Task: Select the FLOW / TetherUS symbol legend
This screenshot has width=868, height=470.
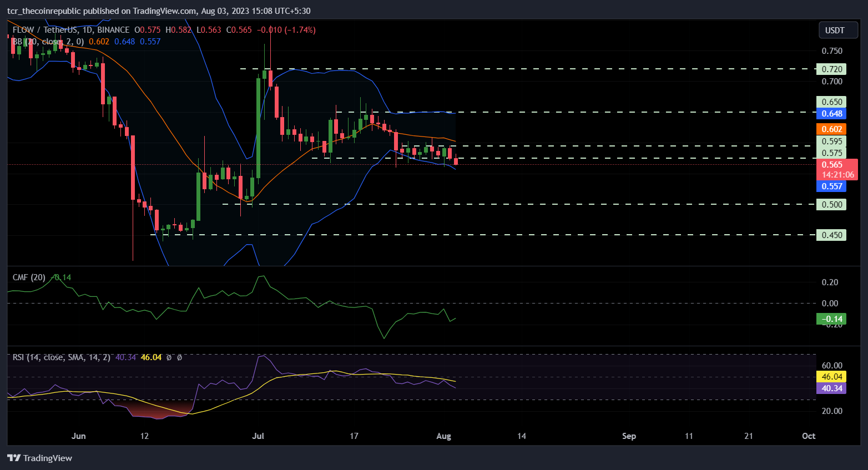Action: tap(71, 30)
